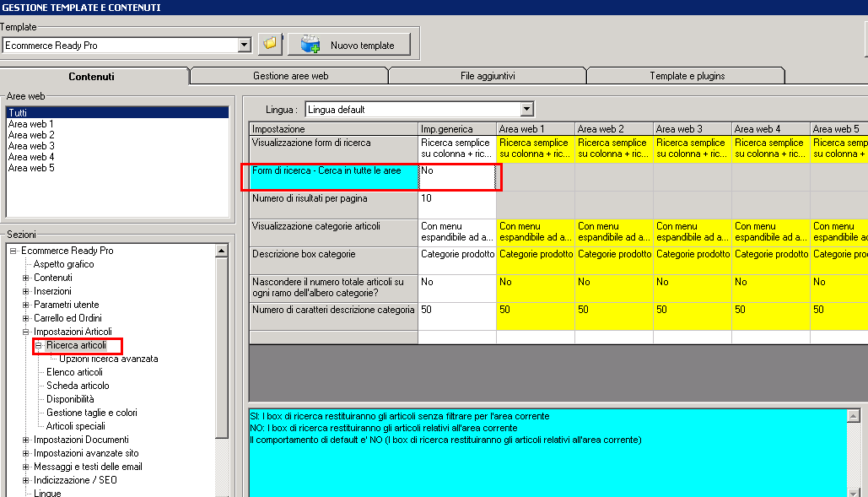This screenshot has width=868, height=497.
Task: Select Form di ricerca - Cerca in tutte le aree row
Action: point(334,177)
